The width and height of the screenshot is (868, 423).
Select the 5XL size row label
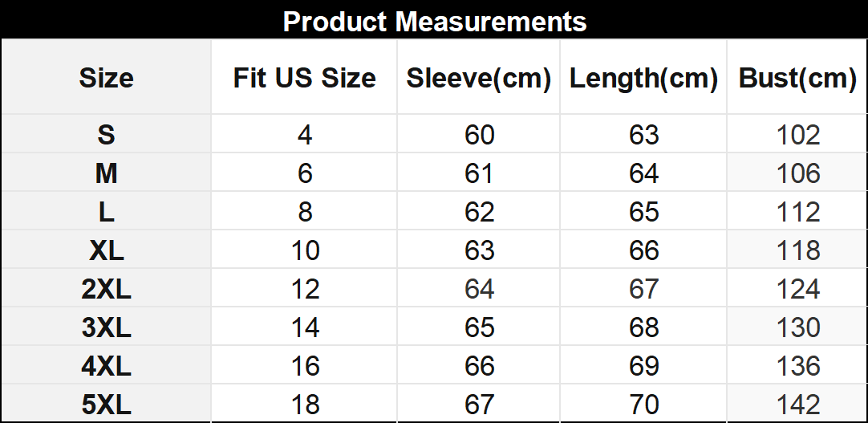pyautogui.click(x=106, y=405)
